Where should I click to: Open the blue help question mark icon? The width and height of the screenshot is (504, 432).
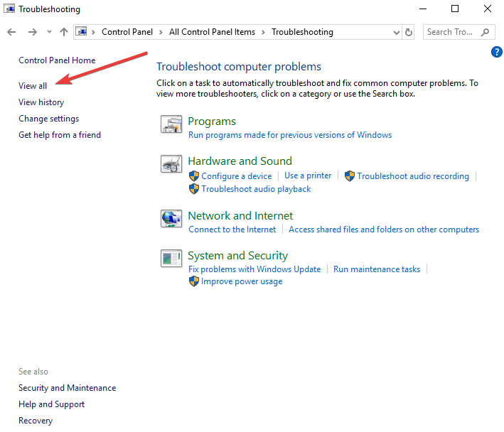pos(497,52)
